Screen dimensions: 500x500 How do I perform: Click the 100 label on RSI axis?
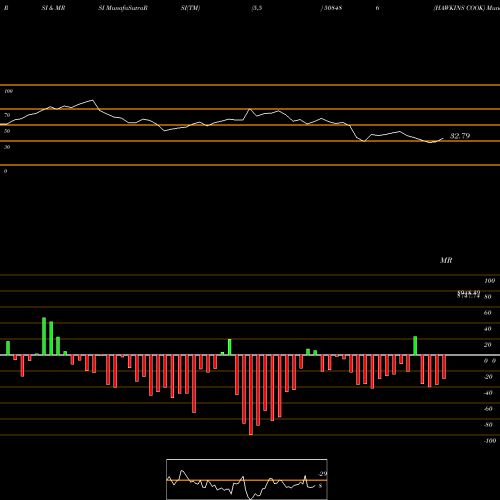click(8, 91)
